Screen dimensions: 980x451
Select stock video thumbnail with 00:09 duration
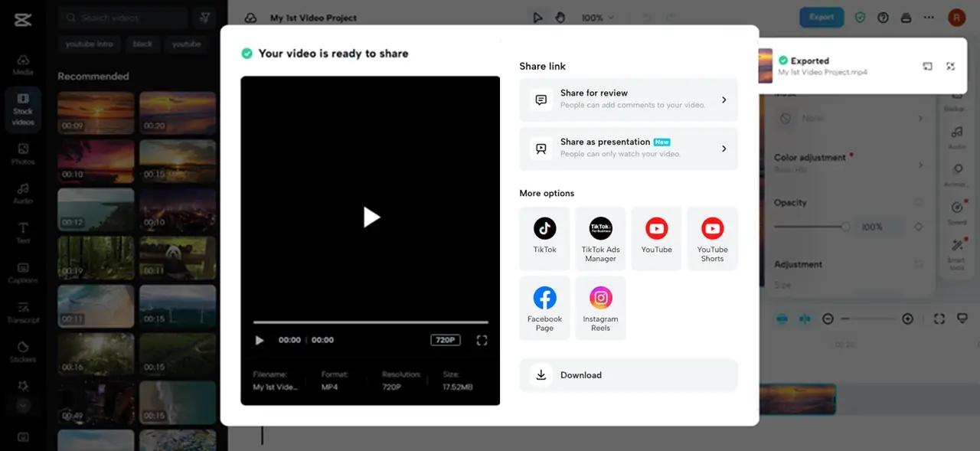point(96,113)
